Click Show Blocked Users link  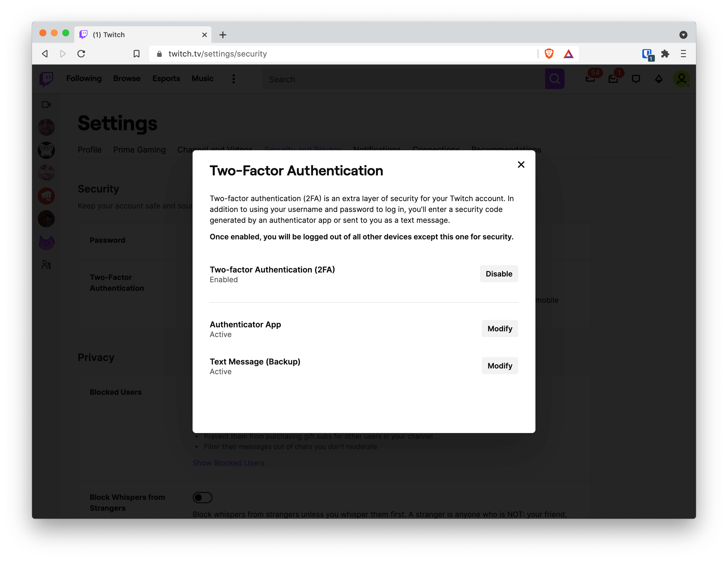228,463
